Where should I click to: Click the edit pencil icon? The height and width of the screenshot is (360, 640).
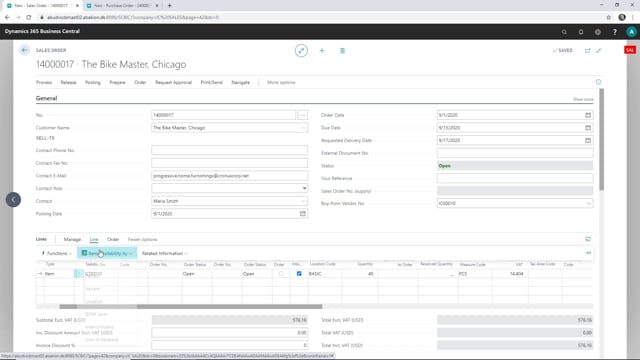coord(301,51)
